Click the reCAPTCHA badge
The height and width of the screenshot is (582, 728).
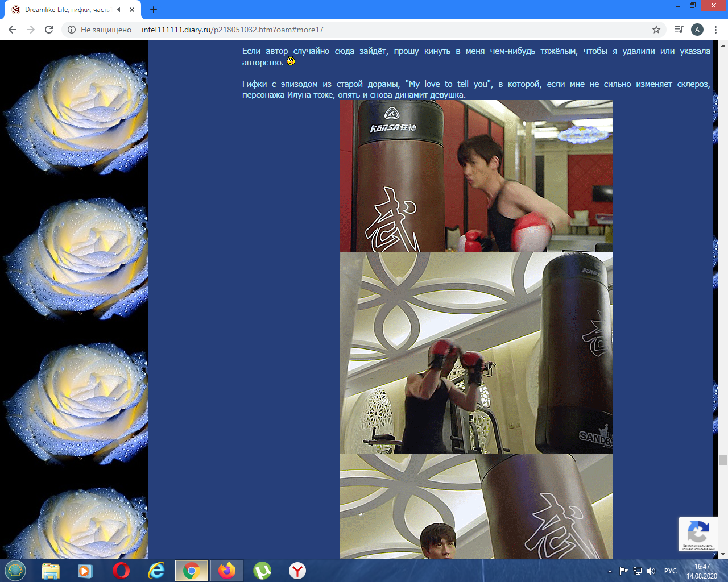(698, 534)
